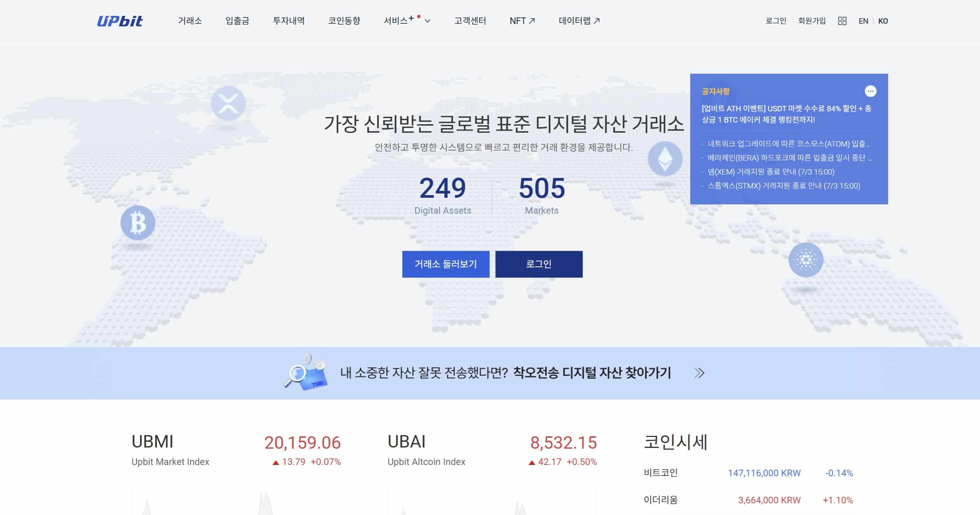The image size is (980, 515).
Task: Click 회원가입 to sign up
Action: pos(812,21)
